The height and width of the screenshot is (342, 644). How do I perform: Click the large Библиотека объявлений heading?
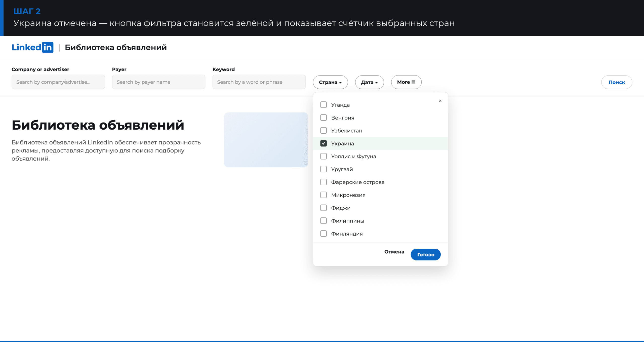(98, 125)
